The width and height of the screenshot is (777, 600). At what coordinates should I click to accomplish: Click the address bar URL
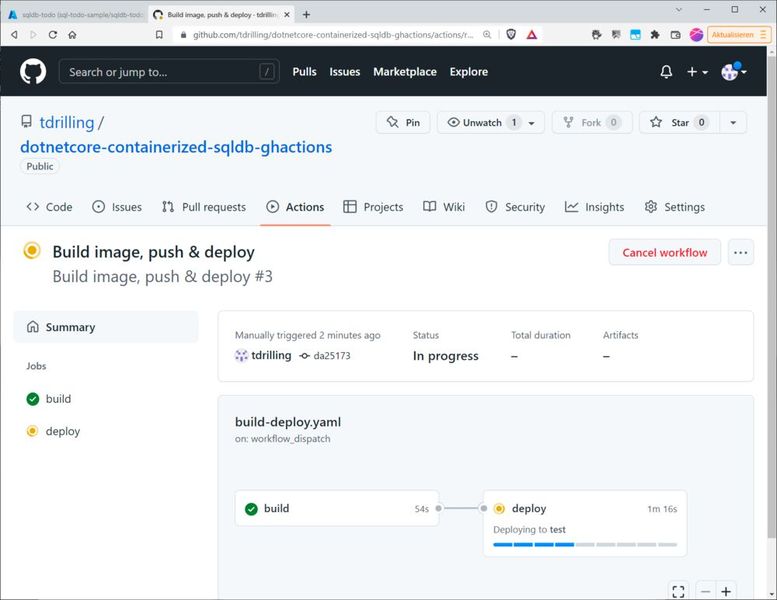(333, 35)
